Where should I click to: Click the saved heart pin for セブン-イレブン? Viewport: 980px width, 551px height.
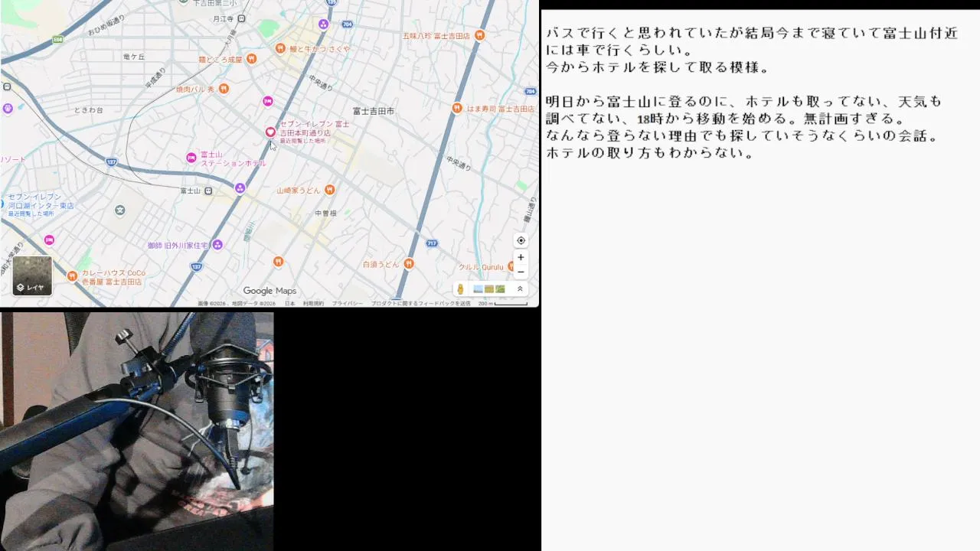[x=270, y=132]
